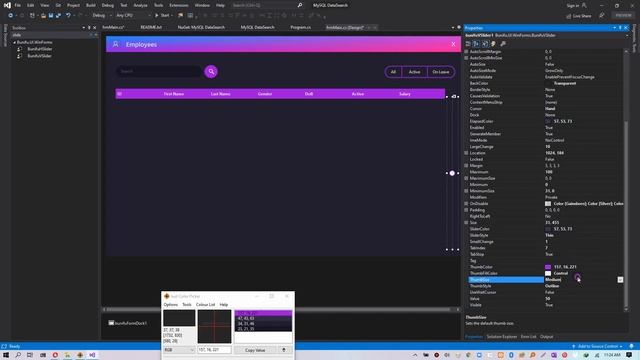Expand the Size property
Image resolution: width=640 pixels, height=360 pixels.
(x=466, y=223)
